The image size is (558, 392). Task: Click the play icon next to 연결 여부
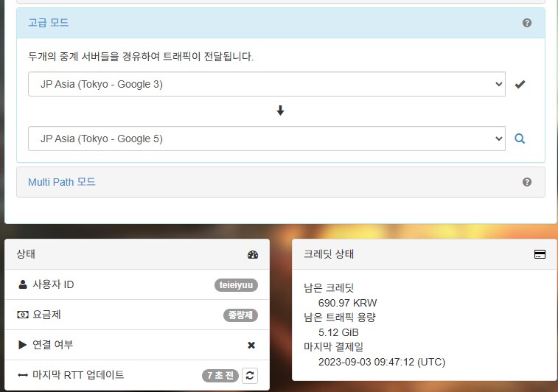(22, 345)
